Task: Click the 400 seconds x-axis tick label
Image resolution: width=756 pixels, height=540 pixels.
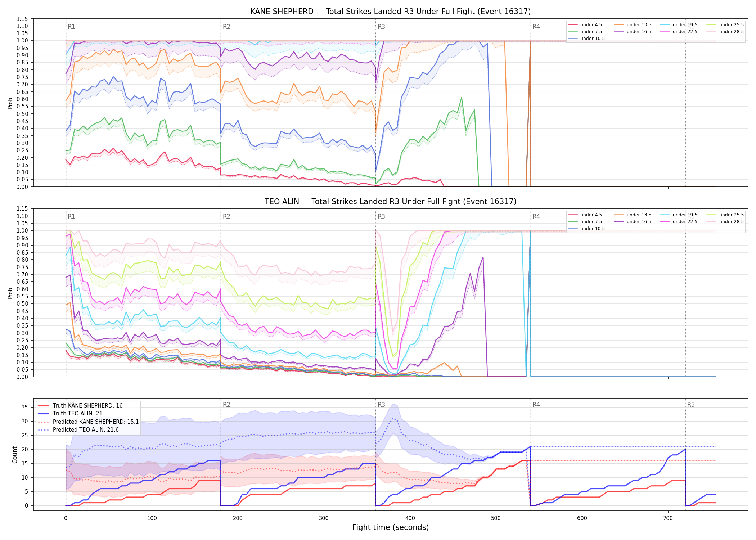Action: 410,518
